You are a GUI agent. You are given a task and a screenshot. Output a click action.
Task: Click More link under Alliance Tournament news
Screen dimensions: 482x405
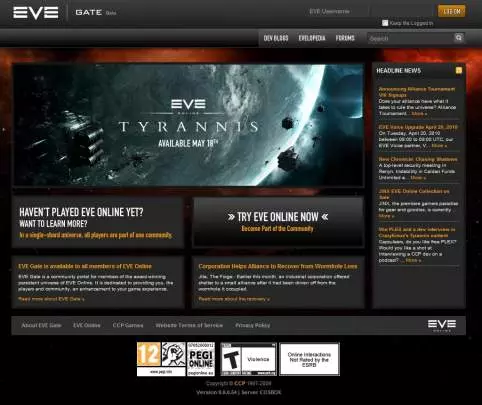tap(419, 114)
